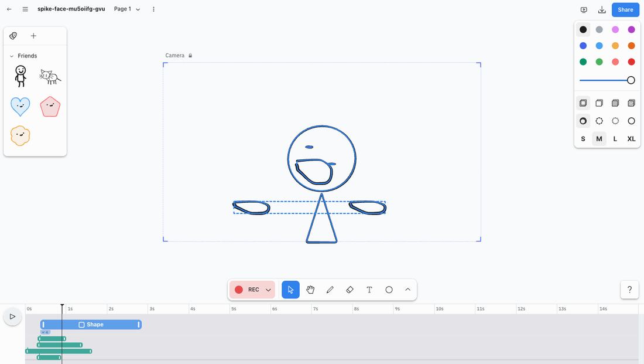
Task: Click the timeline playhead marker
Action: click(x=62, y=305)
